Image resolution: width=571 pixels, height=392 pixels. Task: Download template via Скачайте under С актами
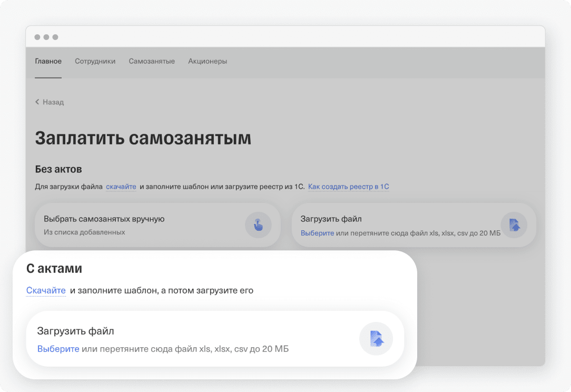[x=46, y=291]
